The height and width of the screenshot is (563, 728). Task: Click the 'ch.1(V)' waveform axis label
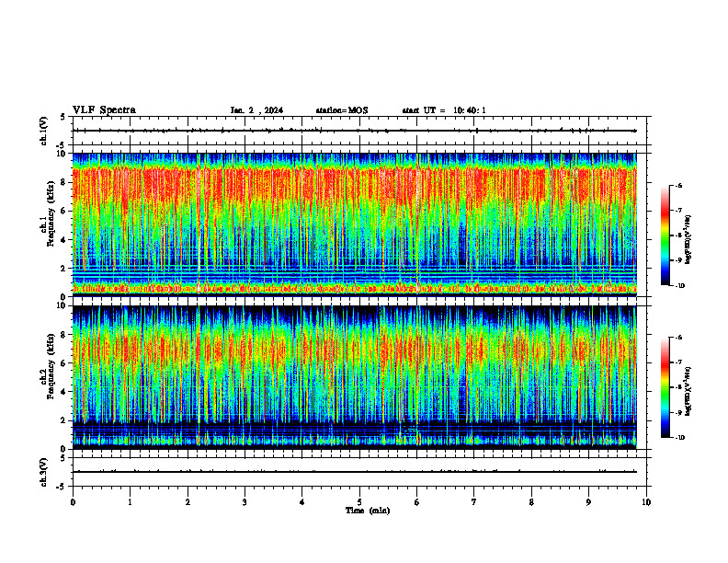(43, 131)
